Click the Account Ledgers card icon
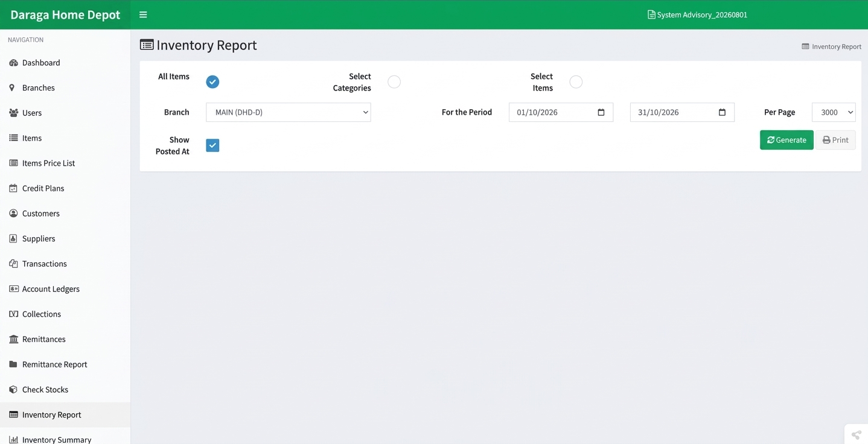This screenshot has height=444, width=868. click(13, 289)
